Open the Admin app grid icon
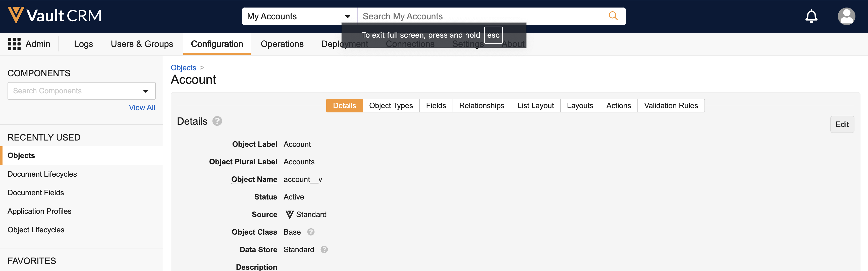Image resolution: width=868 pixels, height=271 pixels. tap(14, 44)
